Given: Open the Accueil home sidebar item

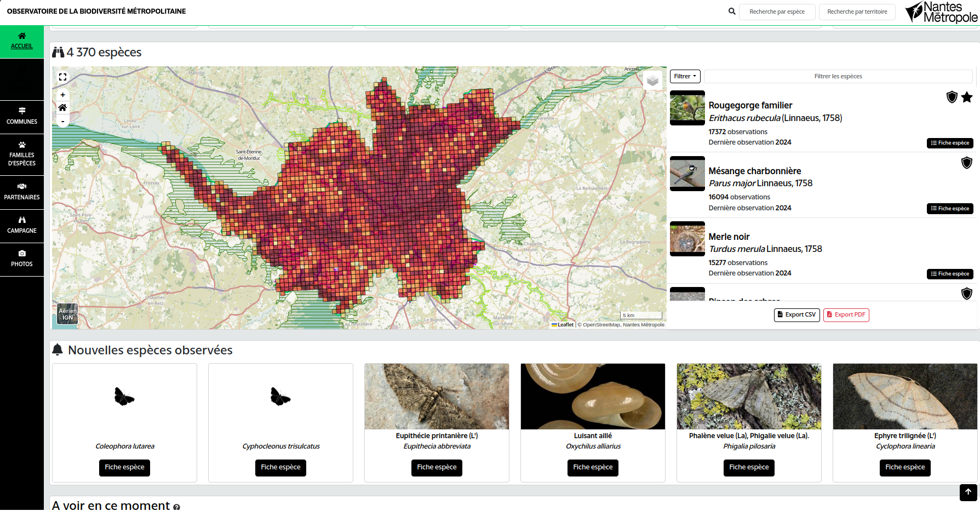Looking at the screenshot, I should [x=22, y=41].
